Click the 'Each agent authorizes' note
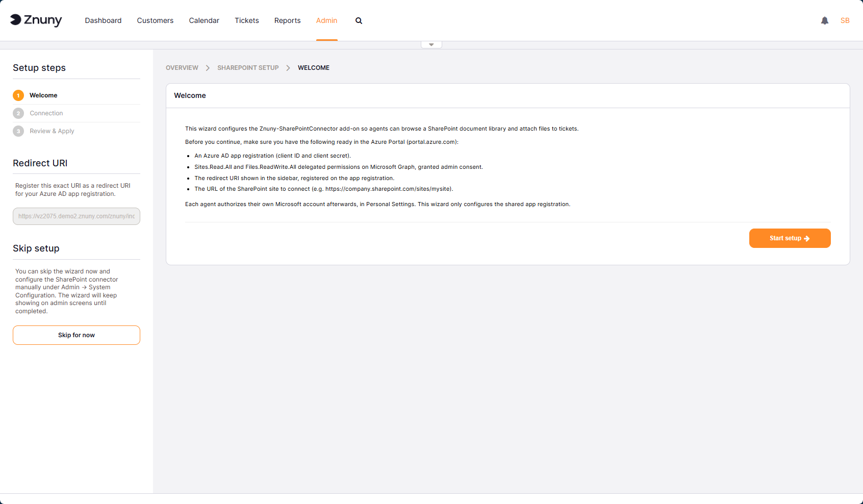Viewport: 863px width, 504px height. (378, 205)
